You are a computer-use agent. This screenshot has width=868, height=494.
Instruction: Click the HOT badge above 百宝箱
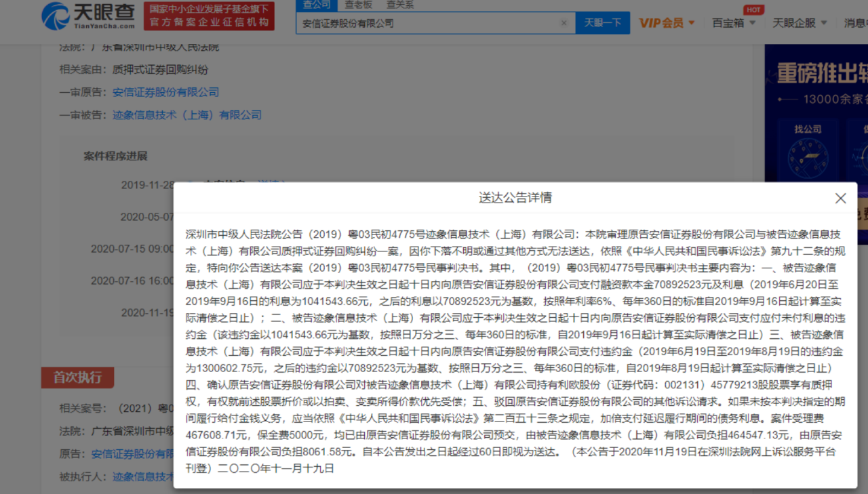[x=753, y=9]
